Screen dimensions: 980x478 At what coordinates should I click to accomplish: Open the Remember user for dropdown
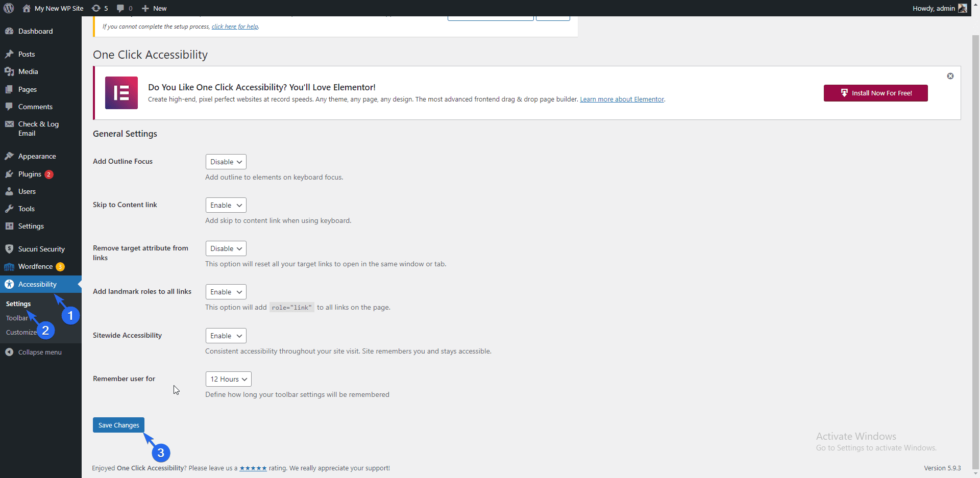point(229,379)
